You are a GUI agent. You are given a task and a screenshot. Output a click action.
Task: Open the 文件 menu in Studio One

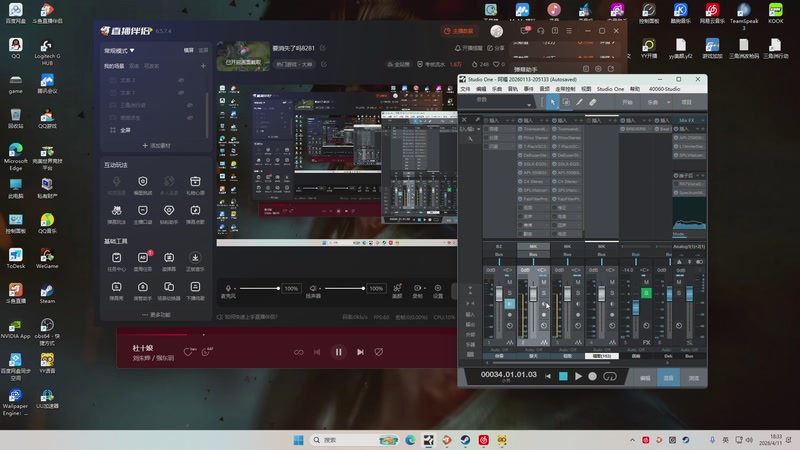(465, 89)
